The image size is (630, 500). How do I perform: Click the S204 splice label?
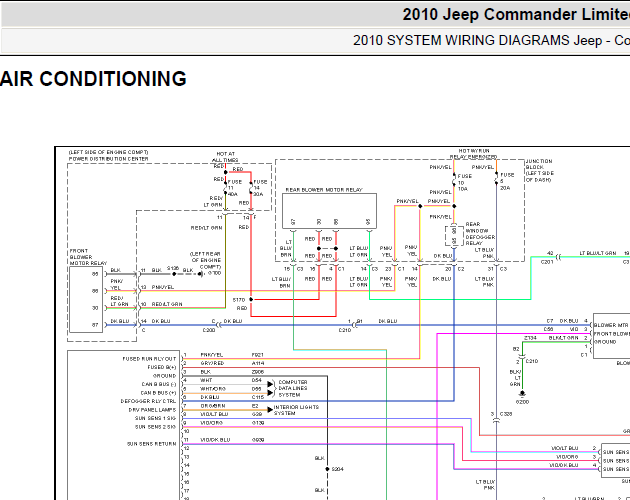coord(338,469)
